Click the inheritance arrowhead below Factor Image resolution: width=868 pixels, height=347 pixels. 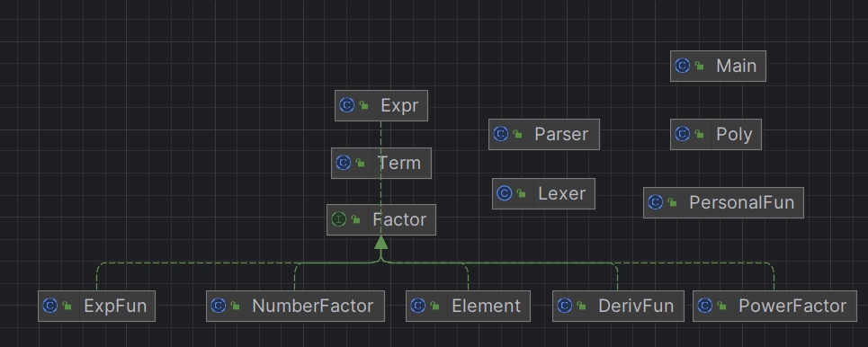click(x=380, y=243)
